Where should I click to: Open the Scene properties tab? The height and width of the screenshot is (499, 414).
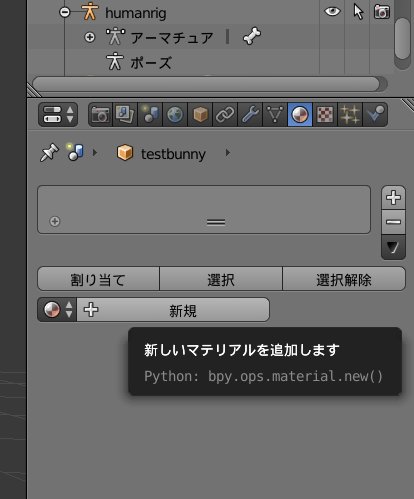[150, 115]
